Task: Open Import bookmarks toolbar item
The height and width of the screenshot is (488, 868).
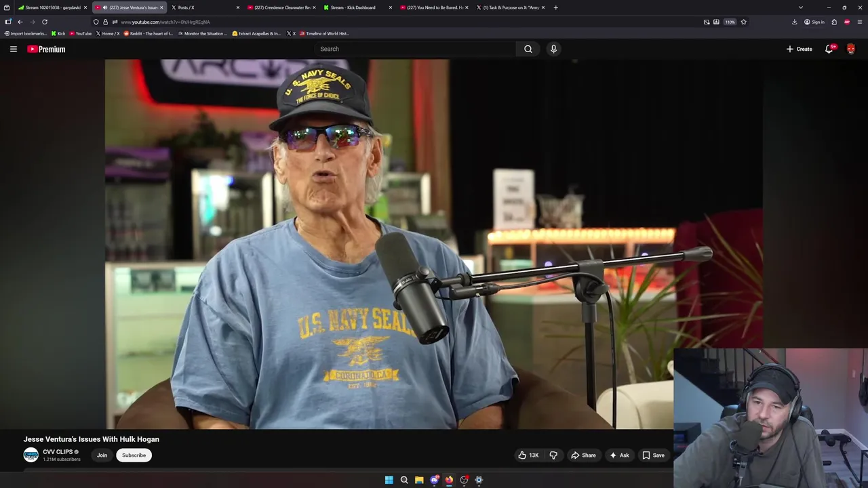Action: pyautogui.click(x=26, y=33)
